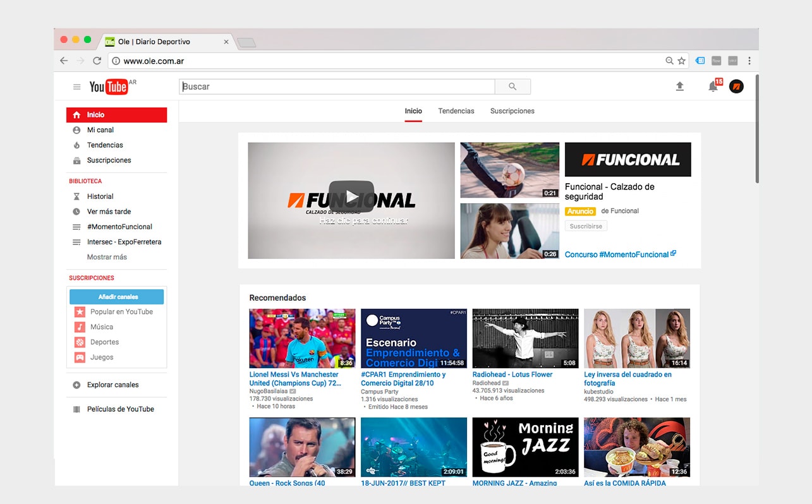Open the smiling woman 0:26 thumbnail
This screenshot has width=812, height=504.
pyautogui.click(x=510, y=231)
